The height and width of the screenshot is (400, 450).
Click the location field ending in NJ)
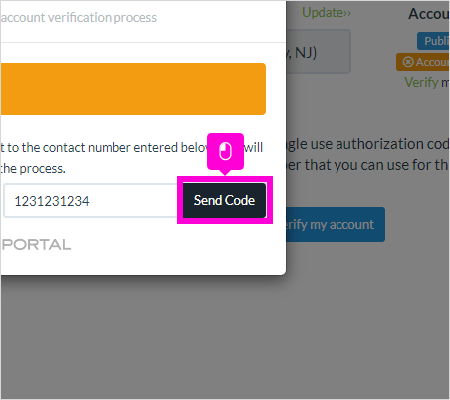click(318, 52)
